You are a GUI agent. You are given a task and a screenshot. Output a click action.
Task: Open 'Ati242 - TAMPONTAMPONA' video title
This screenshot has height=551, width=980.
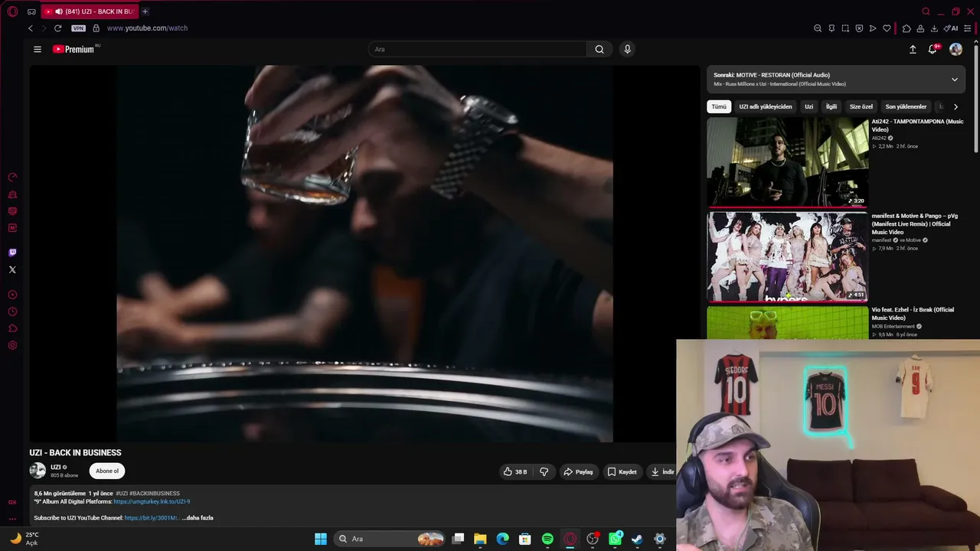point(917,126)
